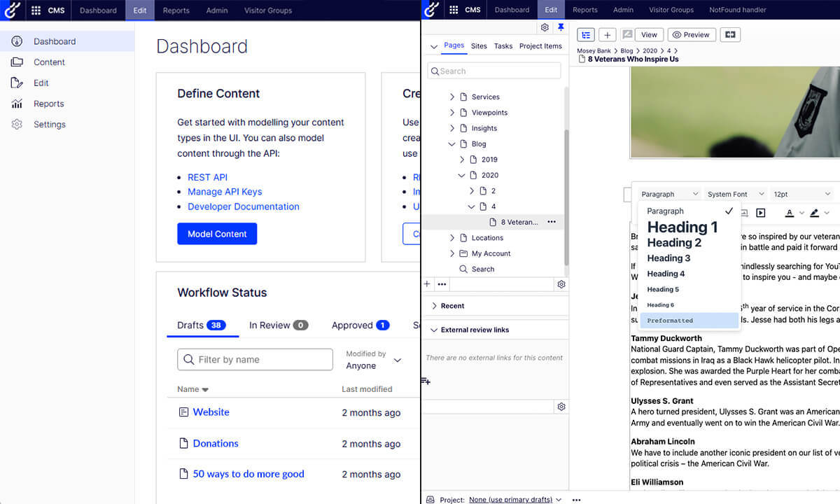Click the View button
Viewport: 840px width, 504px height.
click(649, 34)
